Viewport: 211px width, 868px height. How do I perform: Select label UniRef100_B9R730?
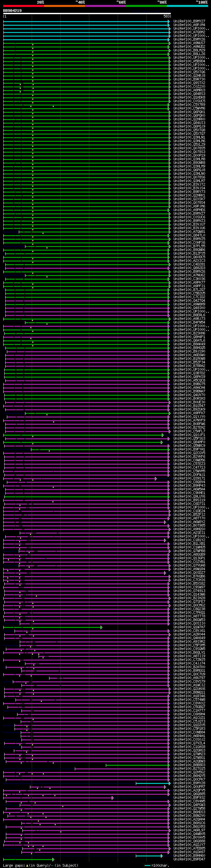point(190,79)
